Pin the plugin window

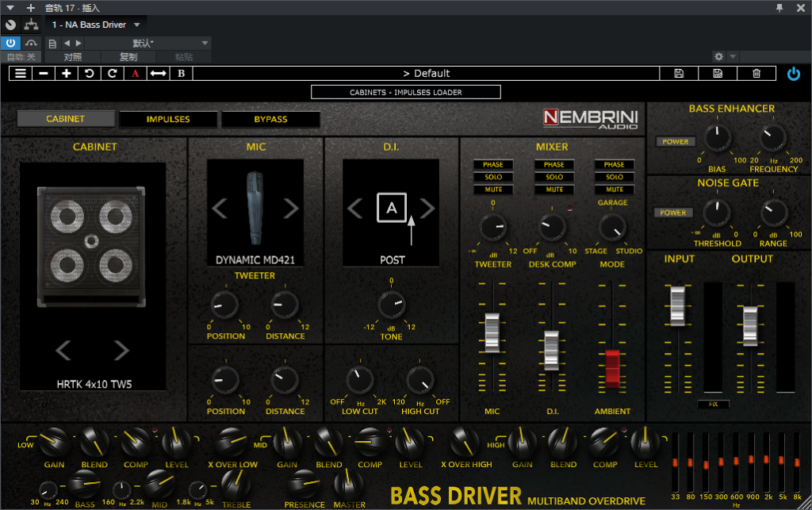(779, 8)
